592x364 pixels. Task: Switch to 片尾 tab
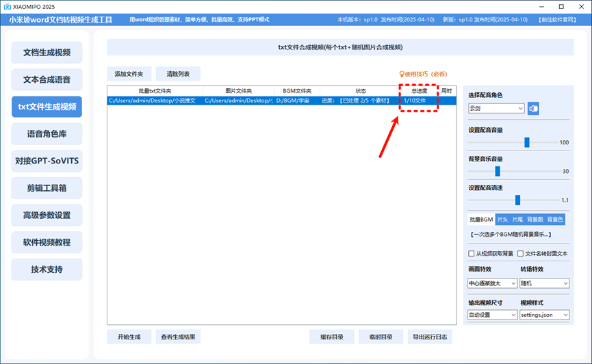click(x=517, y=220)
